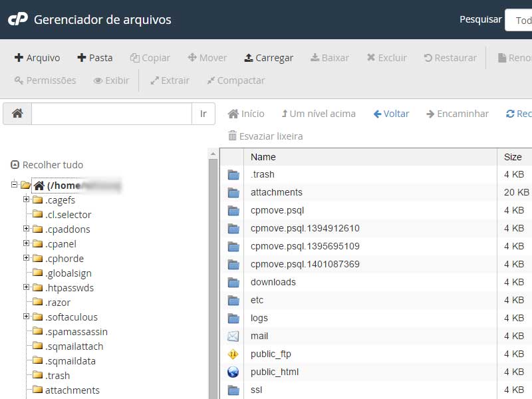The height and width of the screenshot is (399, 532).
Task: Click folder icon of cpmove.psql.1401087369 row
Action: pos(233,265)
